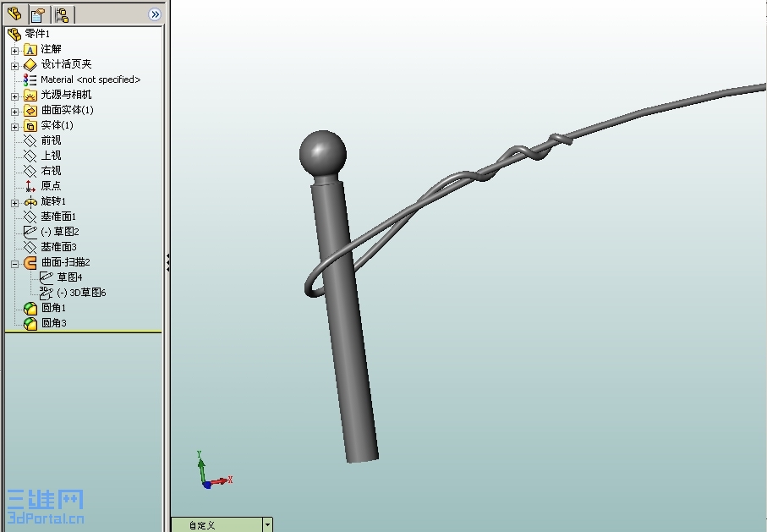Select the 前视 tree label

point(51,141)
